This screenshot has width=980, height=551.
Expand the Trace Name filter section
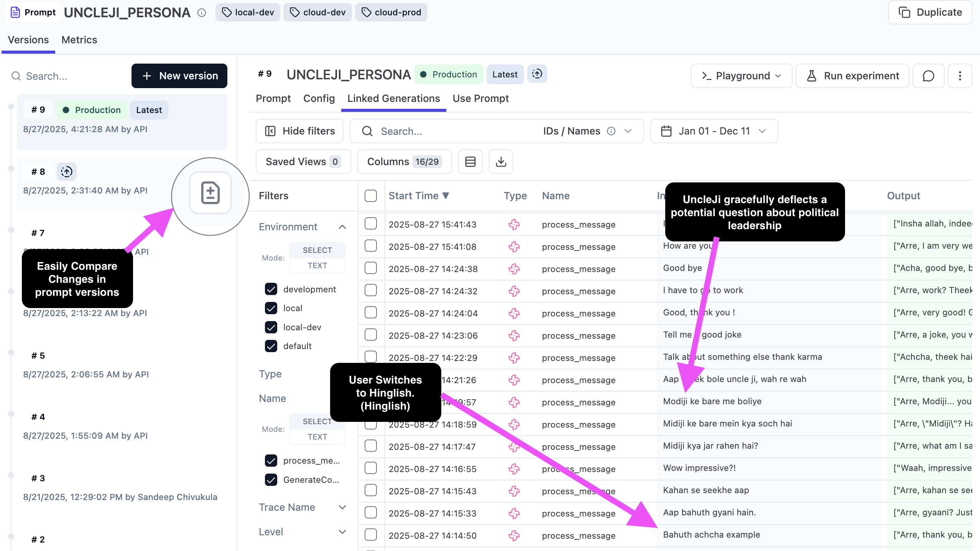point(342,507)
